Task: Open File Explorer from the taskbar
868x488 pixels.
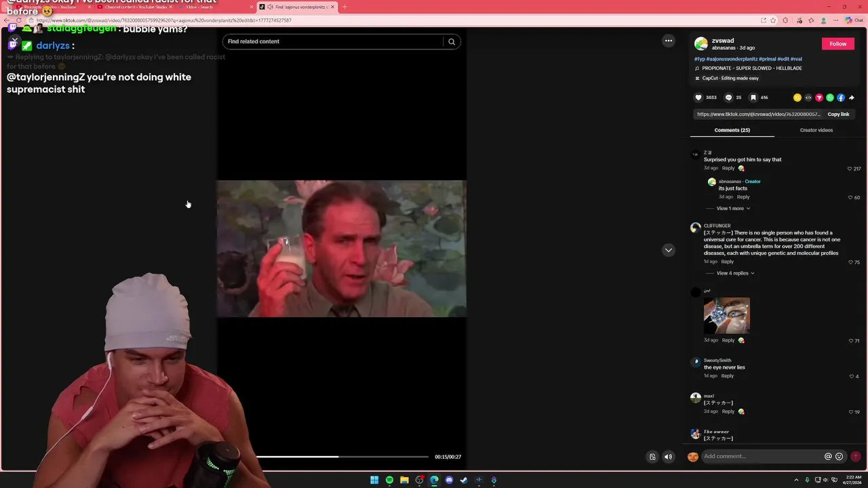Action: (404, 480)
